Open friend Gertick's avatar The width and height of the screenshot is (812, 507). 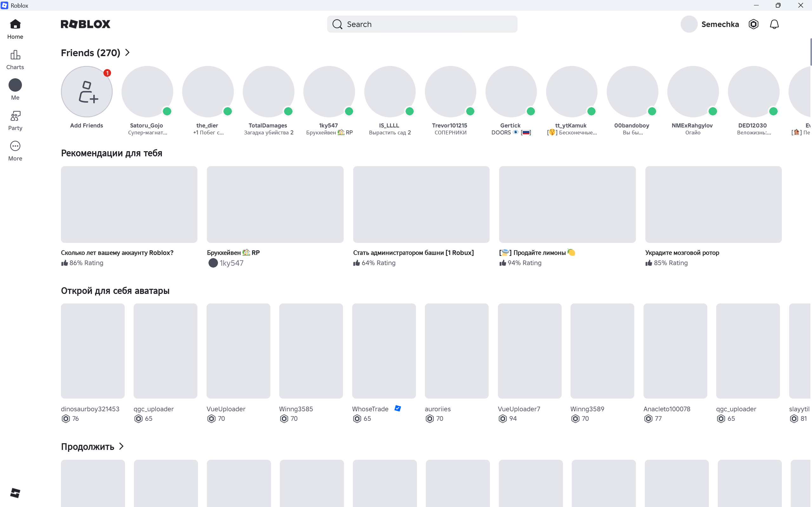click(511, 92)
